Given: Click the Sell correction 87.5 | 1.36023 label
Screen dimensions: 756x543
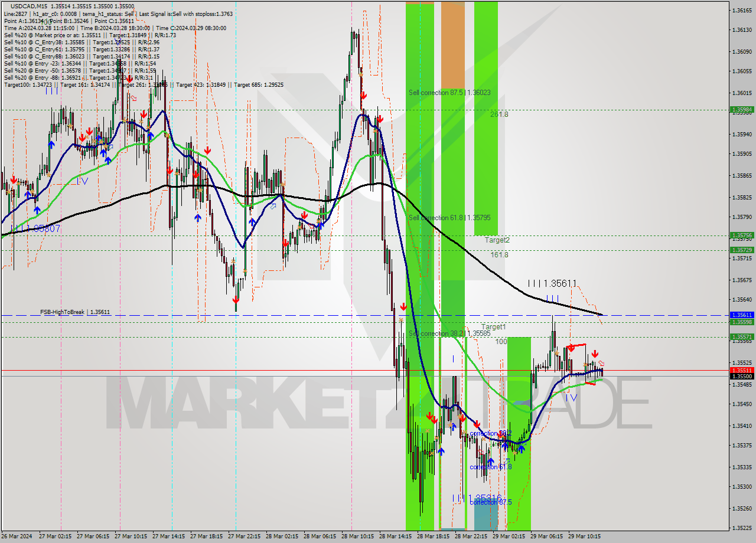Looking at the screenshot, I should [x=449, y=93].
